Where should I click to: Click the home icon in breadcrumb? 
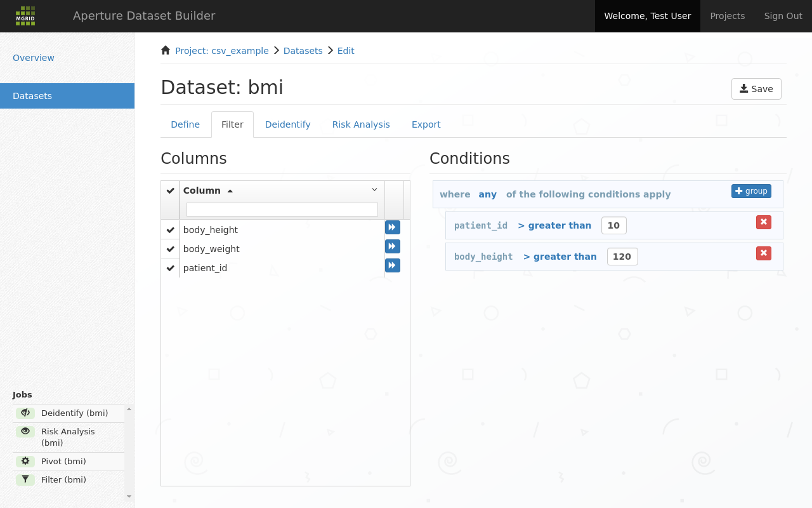coord(166,50)
